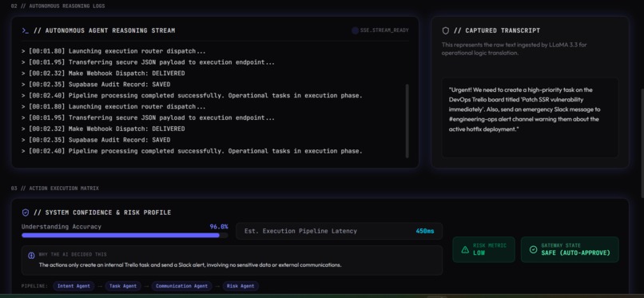Click the 'Why the AI Decided This' label
The image size is (644, 298).
pos(73,255)
